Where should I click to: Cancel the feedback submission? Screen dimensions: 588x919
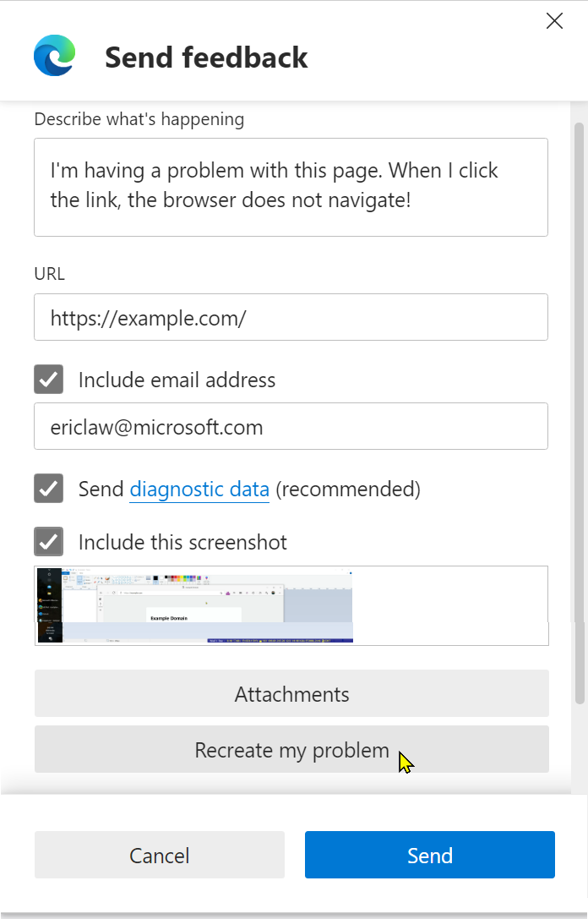tap(160, 855)
